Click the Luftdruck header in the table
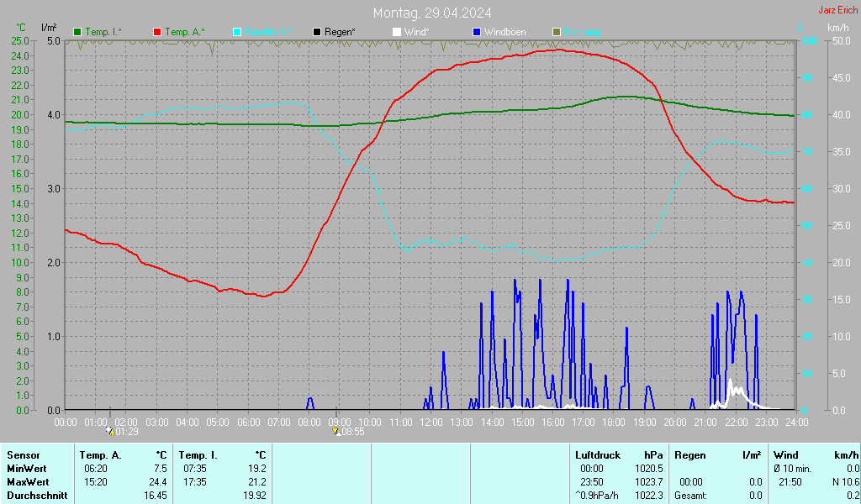 pos(596,454)
